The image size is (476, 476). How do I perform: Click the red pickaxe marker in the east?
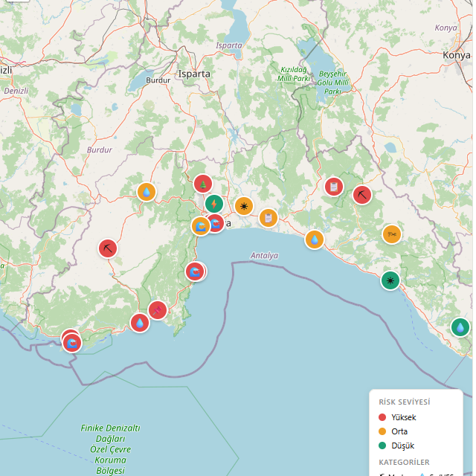coord(362,195)
